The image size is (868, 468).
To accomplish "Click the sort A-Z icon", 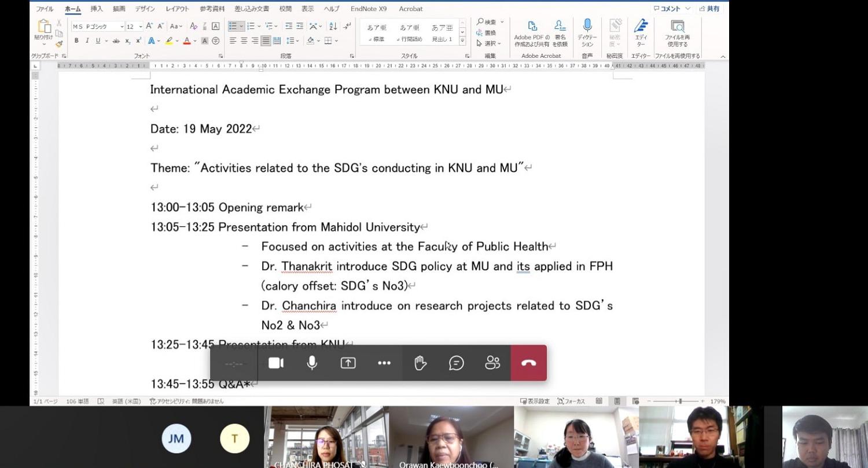I will pos(333,26).
